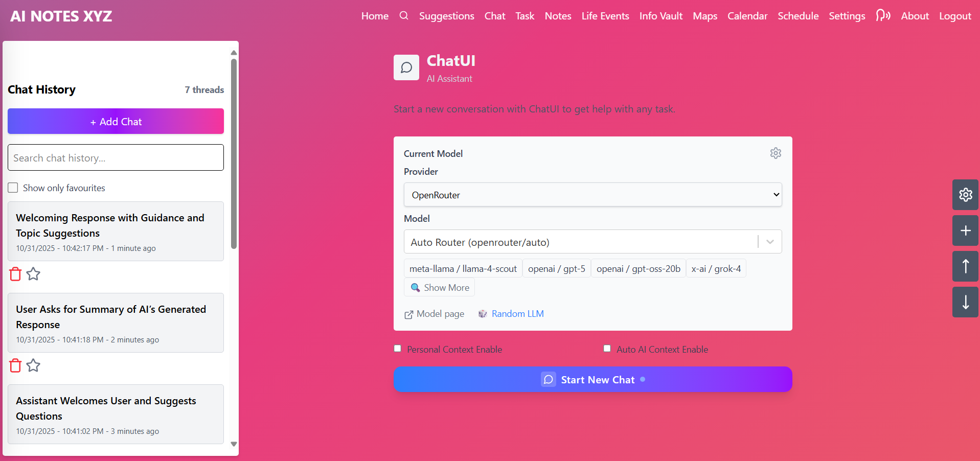Click inside the Search chat history field
Image resolution: width=980 pixels, height=461 pixels.
click(x=115, y=157)
